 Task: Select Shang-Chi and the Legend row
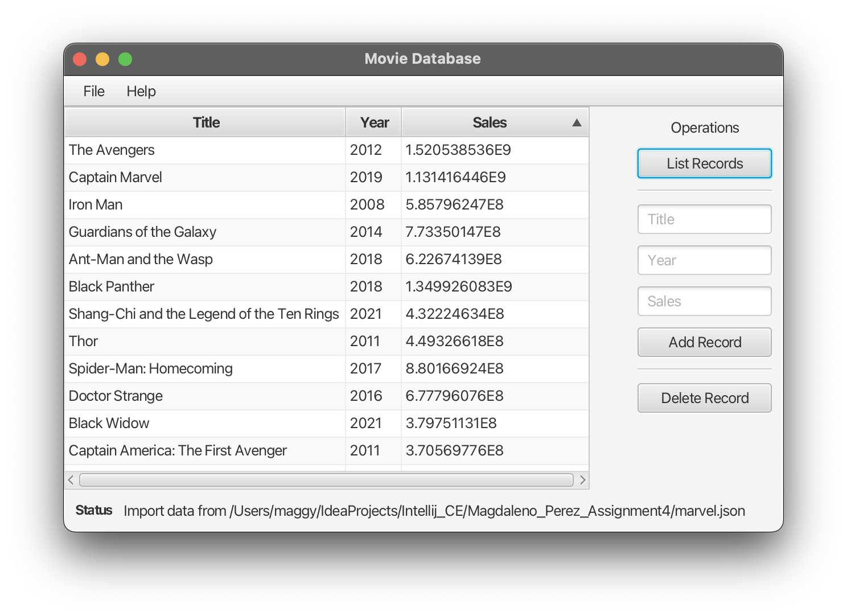point(327,314)
